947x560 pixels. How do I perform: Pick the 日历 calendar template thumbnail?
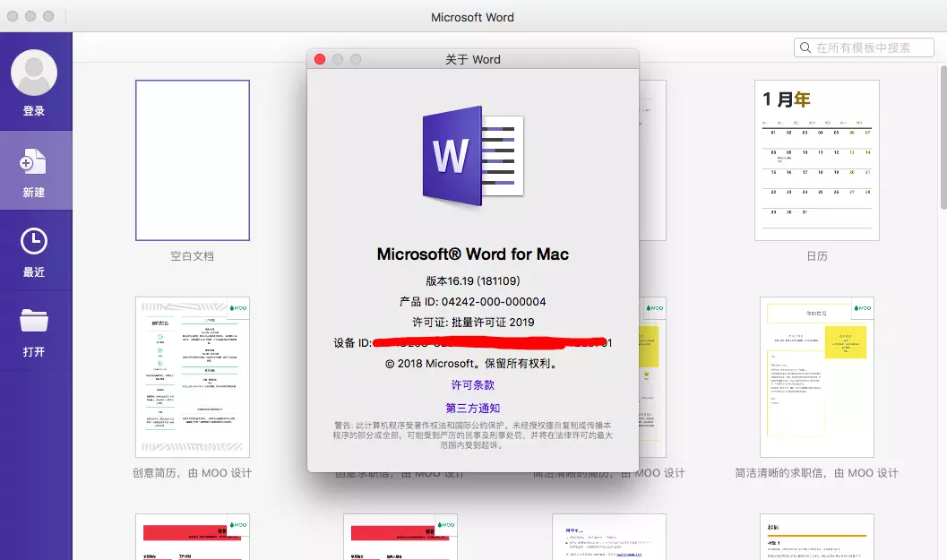[816, 160]
